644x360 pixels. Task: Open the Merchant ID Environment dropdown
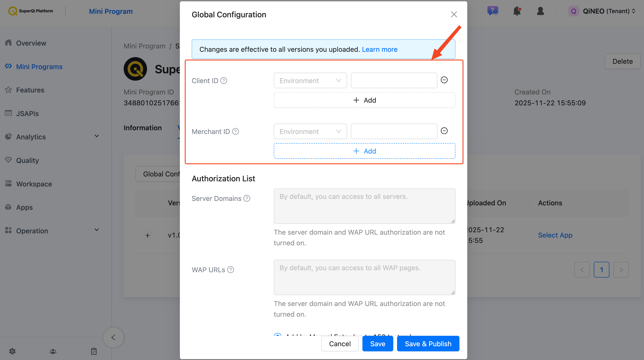(310, 131)
